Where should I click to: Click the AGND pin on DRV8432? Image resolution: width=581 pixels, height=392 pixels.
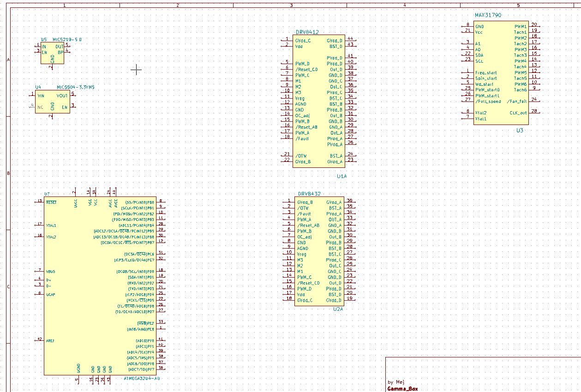303,248
